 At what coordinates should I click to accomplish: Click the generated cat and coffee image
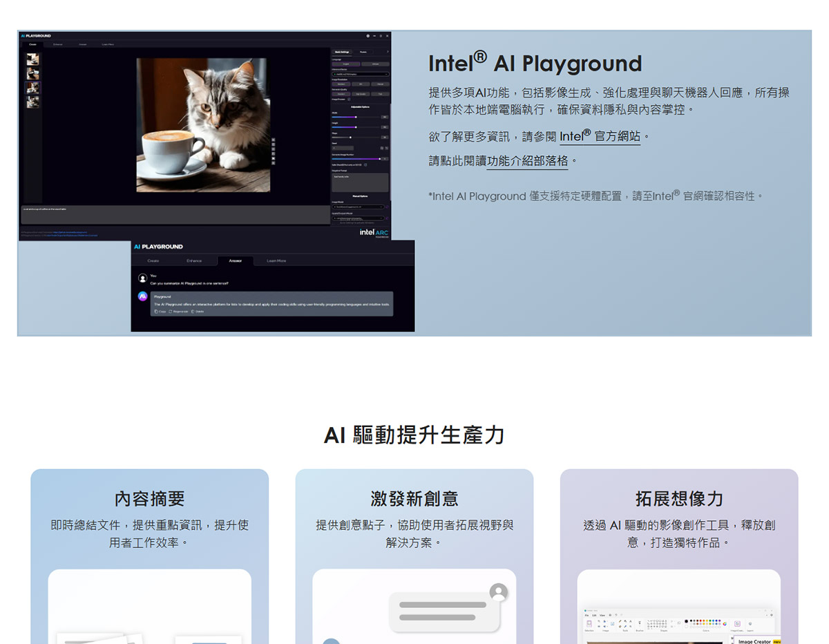pyautogui.click(x=203, y=124)
